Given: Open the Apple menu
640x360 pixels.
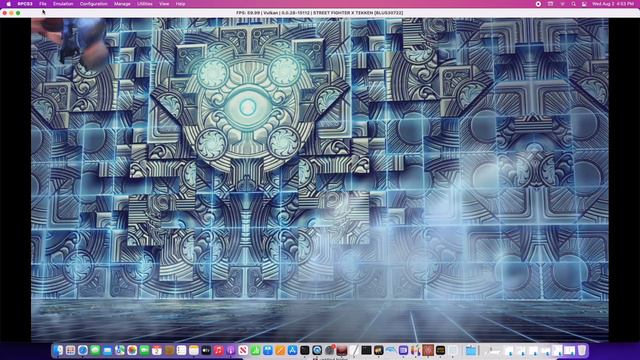Looking at the screenshot, I should [x=9, y=4].
